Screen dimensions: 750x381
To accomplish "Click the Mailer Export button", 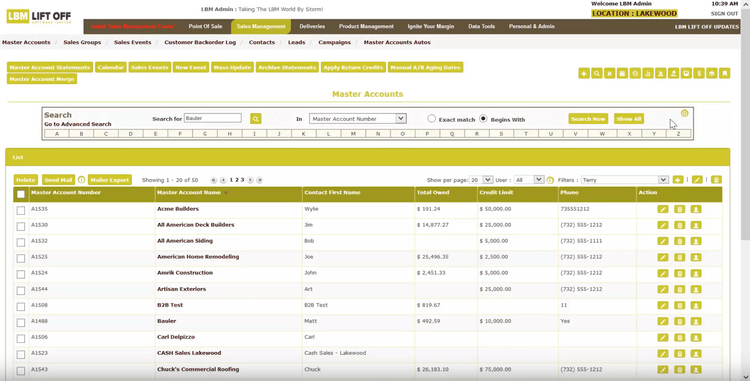I will click(110, 180).
